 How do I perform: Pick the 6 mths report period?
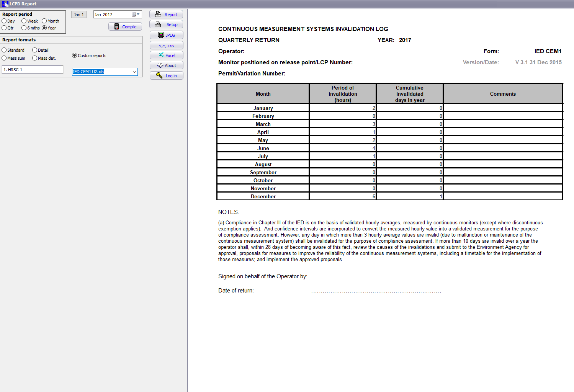[24, 28]
